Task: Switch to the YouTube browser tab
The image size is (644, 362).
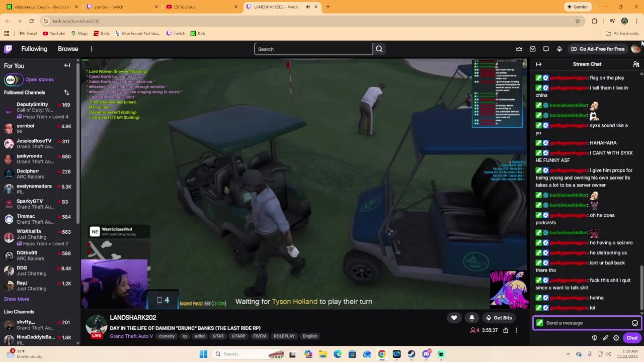Action: 202,7
